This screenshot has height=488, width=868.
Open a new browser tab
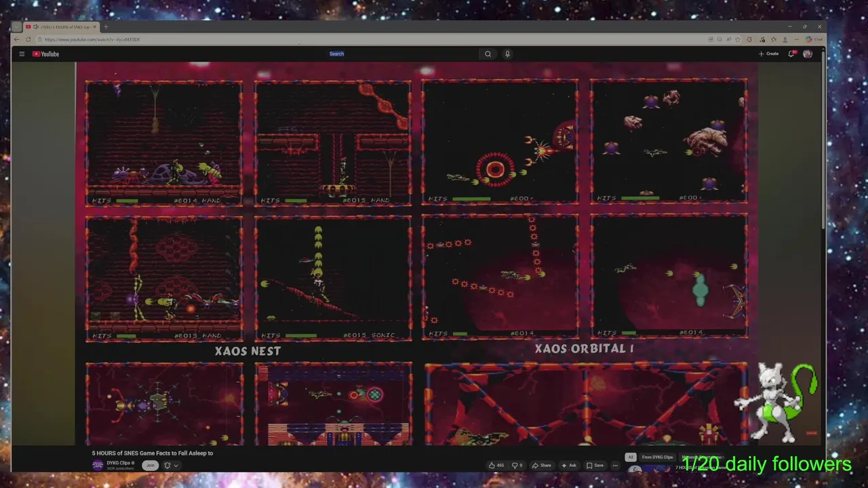click(x=106, y=27)
